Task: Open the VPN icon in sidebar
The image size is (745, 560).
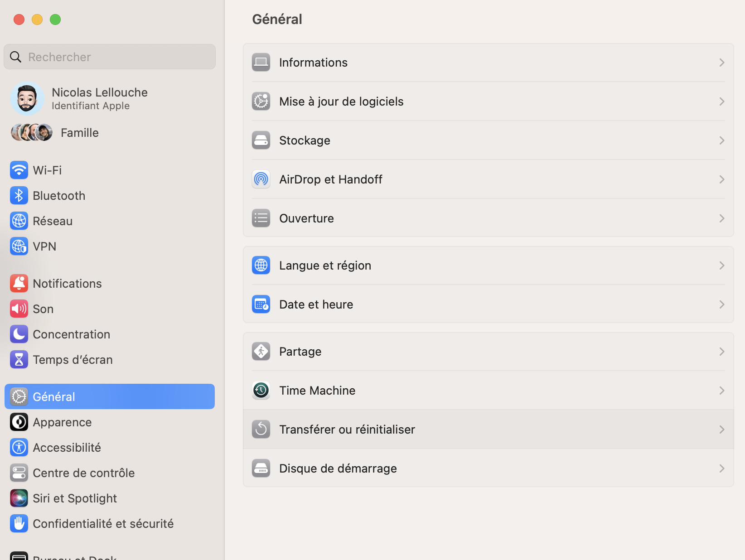Action: pyautogui.click(x=19, y=246)
